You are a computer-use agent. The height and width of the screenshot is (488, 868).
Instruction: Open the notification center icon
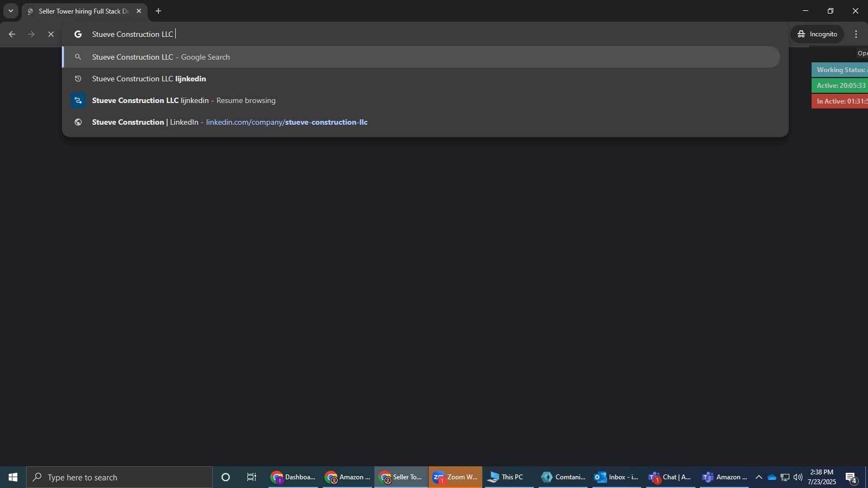click(851, 478)
